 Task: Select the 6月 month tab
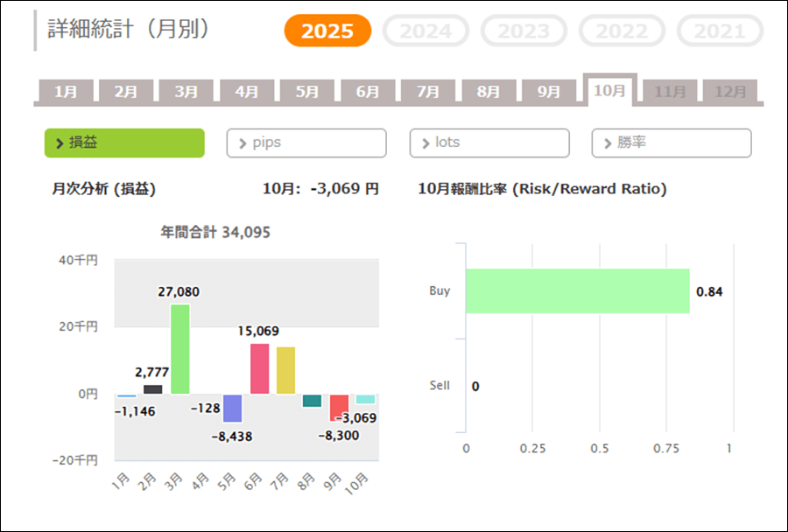(368, 91)
